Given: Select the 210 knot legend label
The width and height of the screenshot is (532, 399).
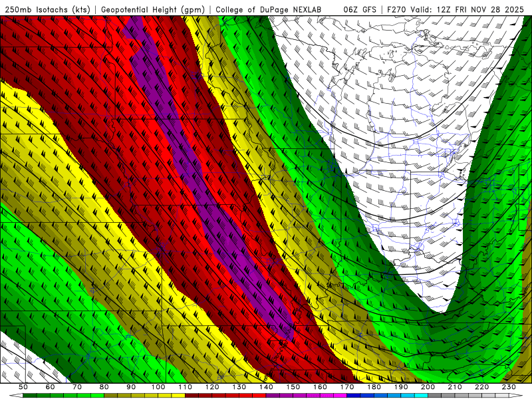Looking at the screenshot, I should [455, 387].
